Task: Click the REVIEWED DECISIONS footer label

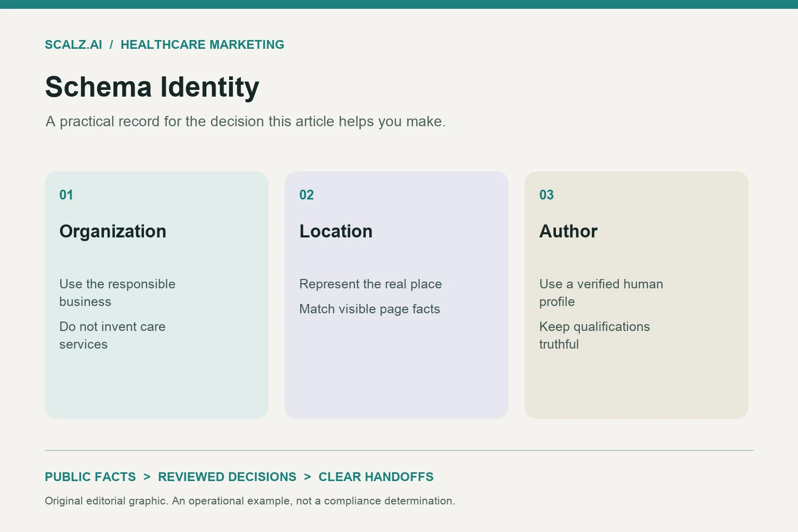Action: click(227, 477)
